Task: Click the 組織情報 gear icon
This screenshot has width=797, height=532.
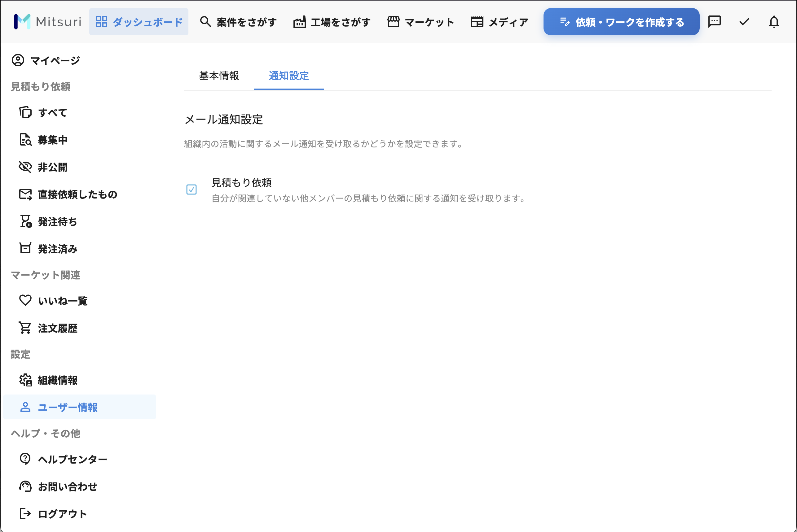Action: pyautogui.click(x=25, y=380)
